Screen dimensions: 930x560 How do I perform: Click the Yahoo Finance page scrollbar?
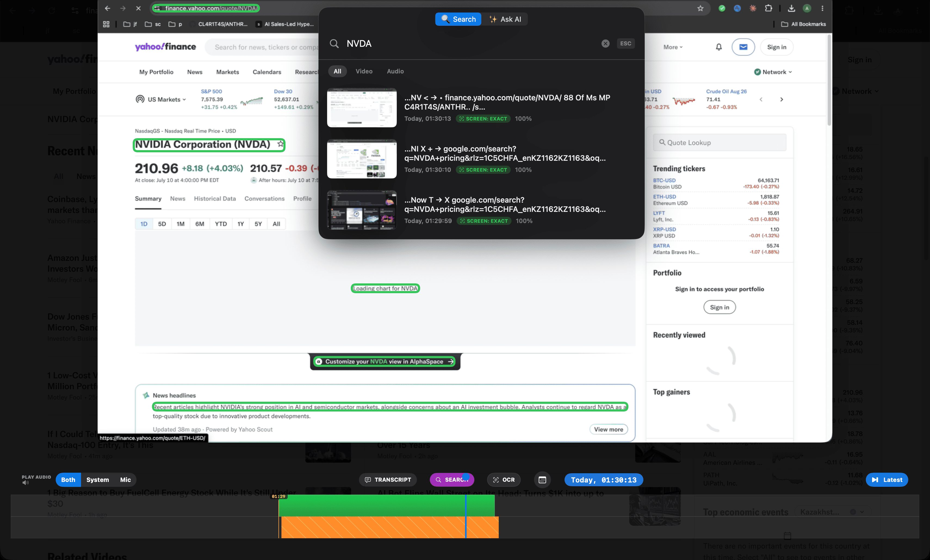829,81
